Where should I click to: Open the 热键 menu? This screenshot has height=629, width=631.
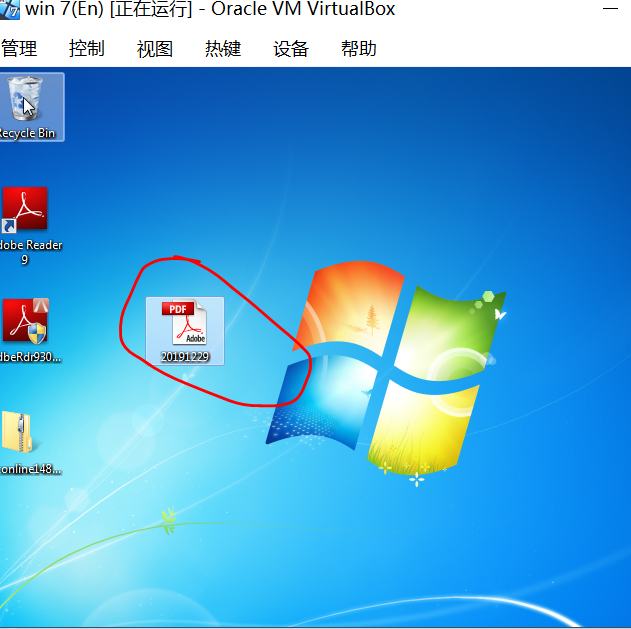[x=223, y=49]
